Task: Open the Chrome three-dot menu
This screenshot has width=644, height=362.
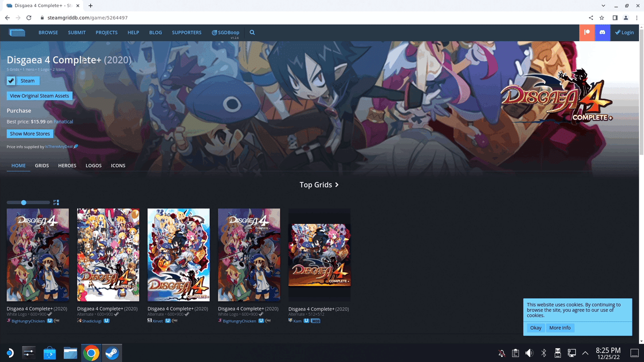Action: click(636, 18)
